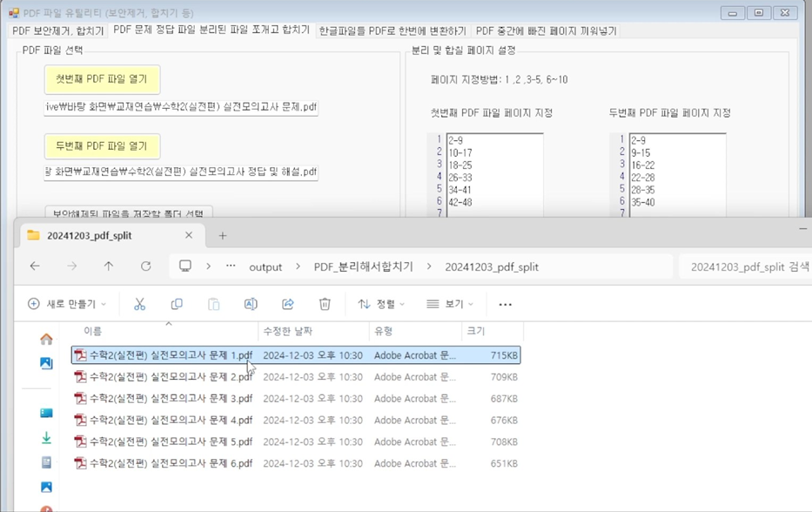812x512 pixels.
Task: Select file 수학2(실전편) 실전모의고사 문제 3.pdf
Action: click(x=171, y=399)
